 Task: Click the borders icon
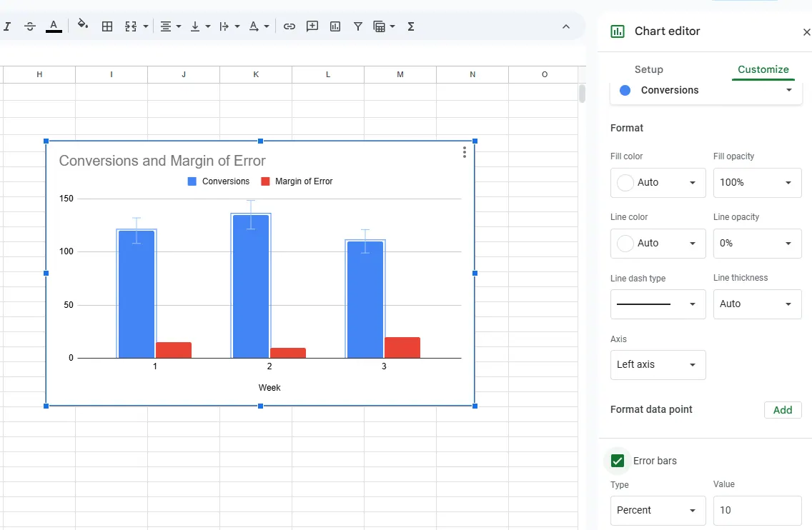pyautogui.click(x=107, y=26)
